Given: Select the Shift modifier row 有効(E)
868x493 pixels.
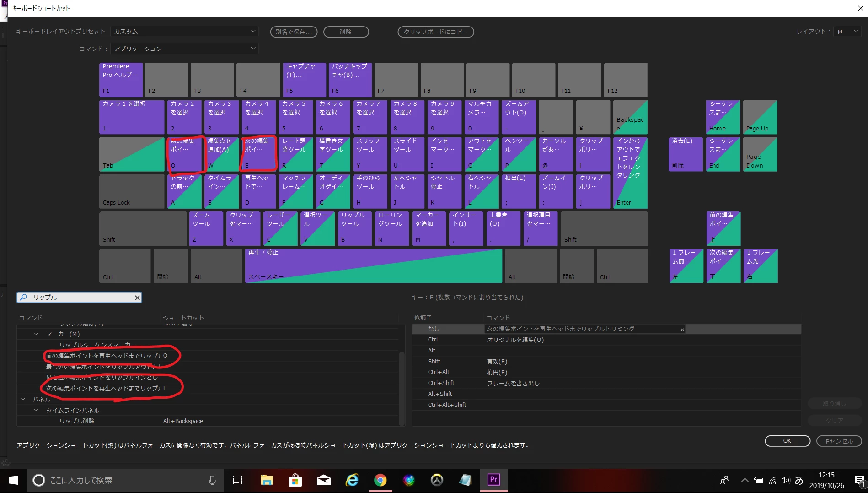Looking at the screenshot, I should [606, 362].
